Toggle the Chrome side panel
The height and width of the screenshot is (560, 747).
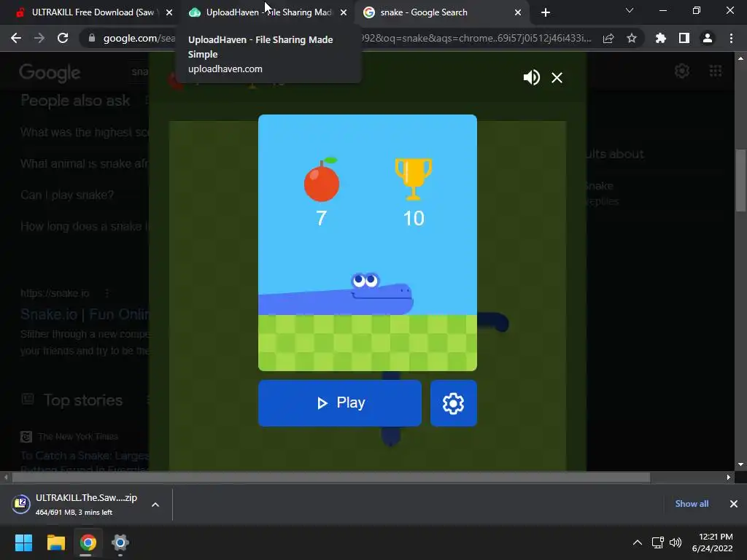coord(684,38)
